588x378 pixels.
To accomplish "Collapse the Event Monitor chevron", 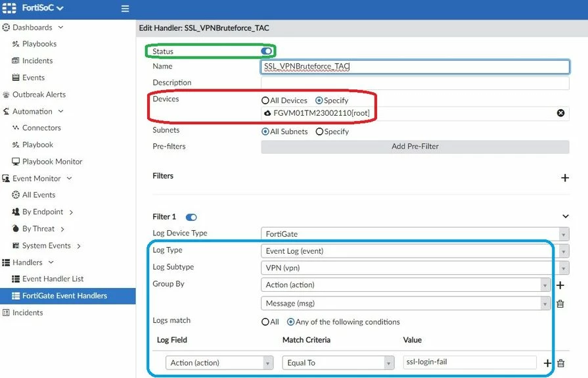I will [70, 178].
